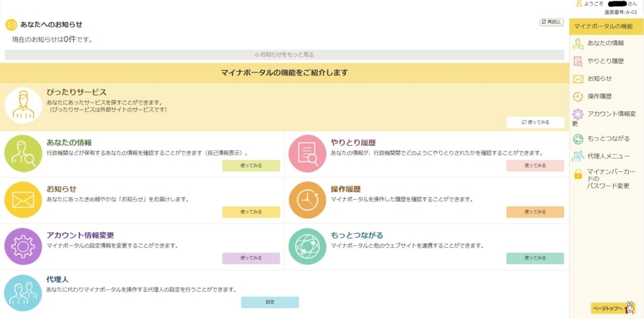Open お知らせをもっと見る bar

284,55
